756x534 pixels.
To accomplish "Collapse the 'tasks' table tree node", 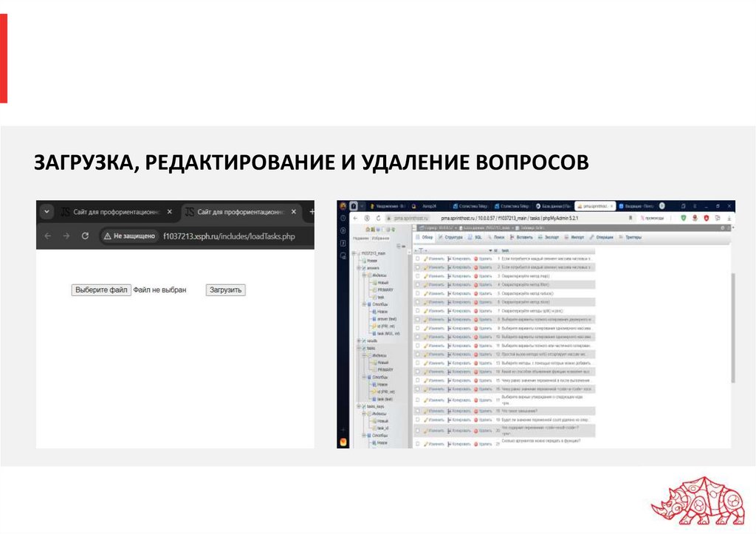I will [x=360, y=348].
